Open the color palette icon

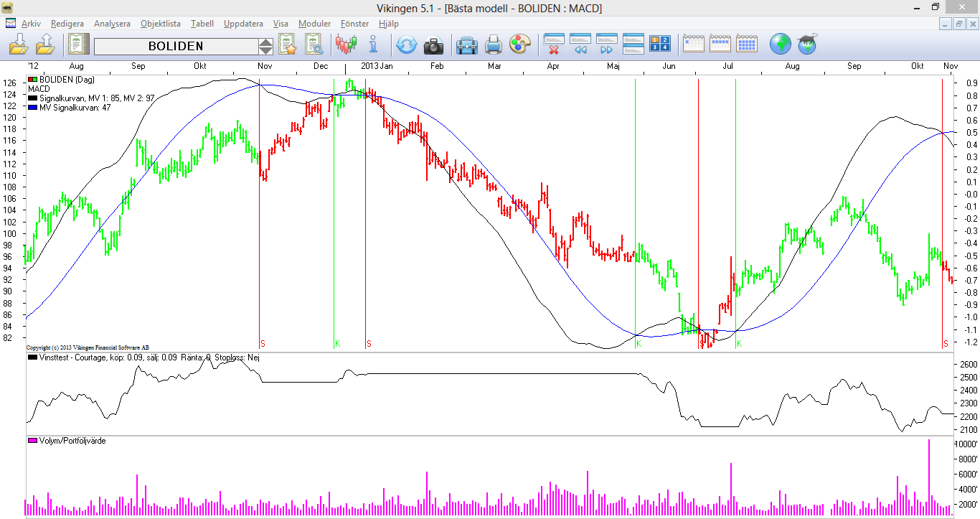click(519, 45)
